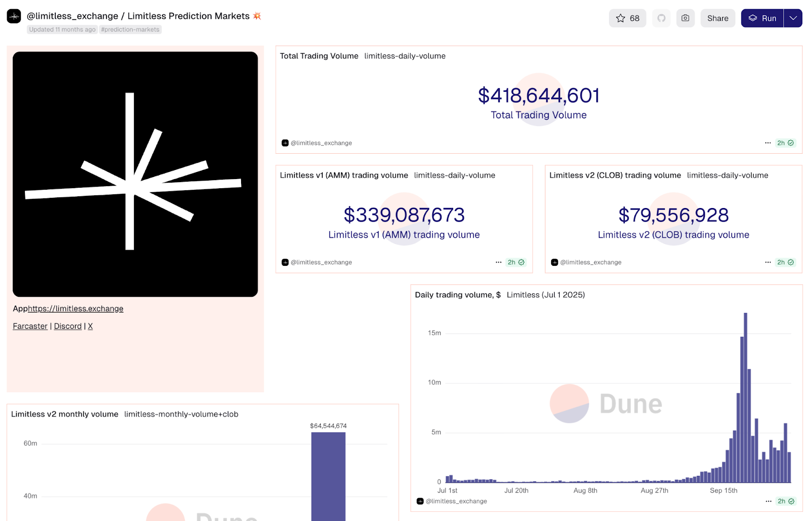Open three-dot menu on v2 CLOB panel
The height and width of the screenshot is (521, 812).
[x=768, y=262]
